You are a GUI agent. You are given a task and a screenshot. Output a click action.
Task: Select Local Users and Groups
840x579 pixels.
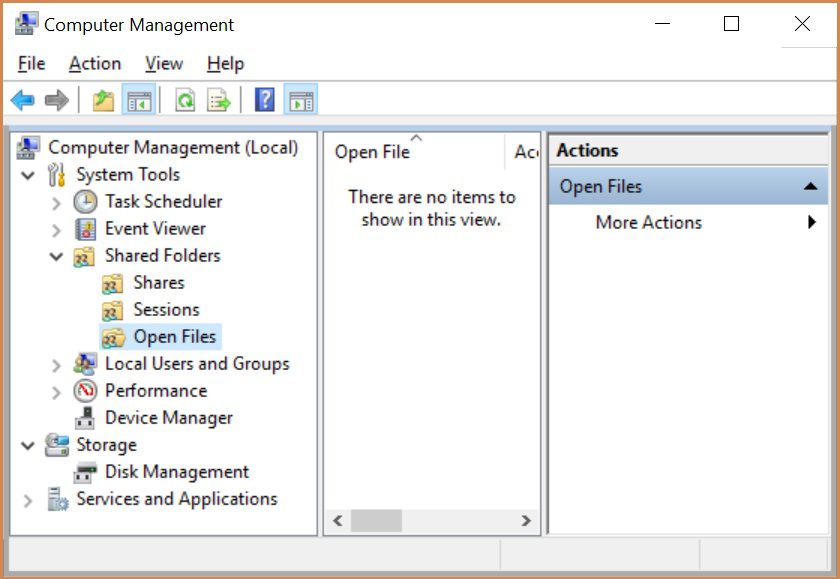click(x=197, y=364)
